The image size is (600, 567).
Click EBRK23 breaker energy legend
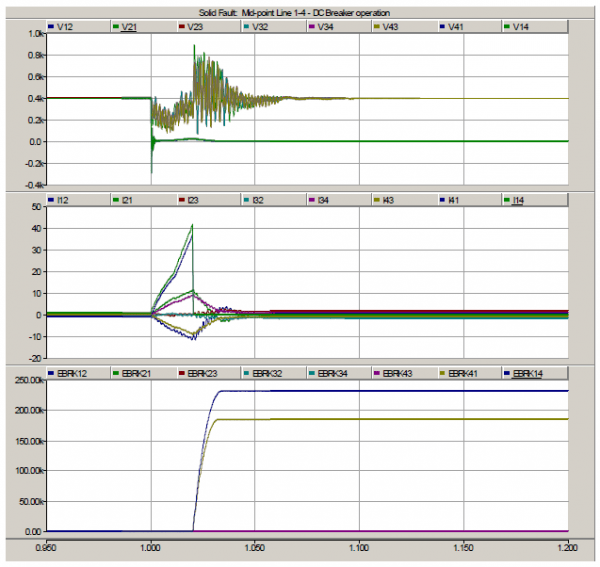coord(209,373)
